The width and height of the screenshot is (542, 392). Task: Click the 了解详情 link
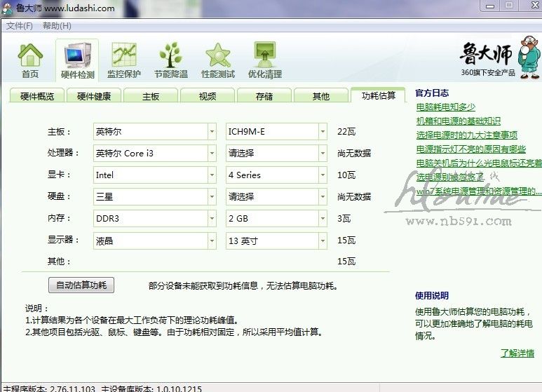(517, 353)
